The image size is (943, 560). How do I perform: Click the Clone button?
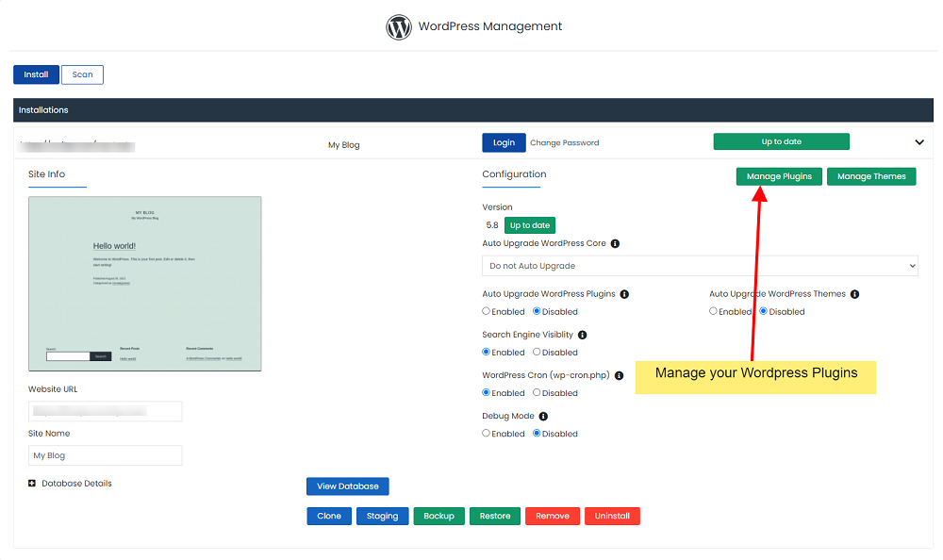coord(329,516)
